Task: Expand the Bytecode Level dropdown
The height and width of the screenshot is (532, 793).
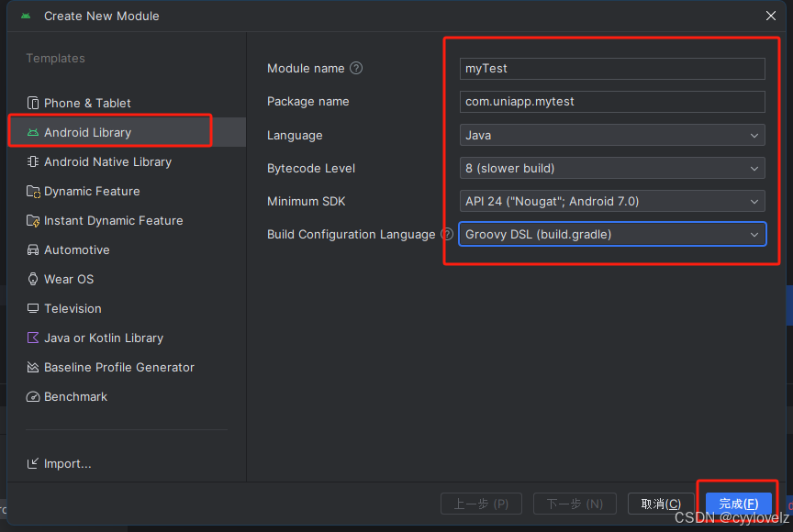Action: pos(612,168)
